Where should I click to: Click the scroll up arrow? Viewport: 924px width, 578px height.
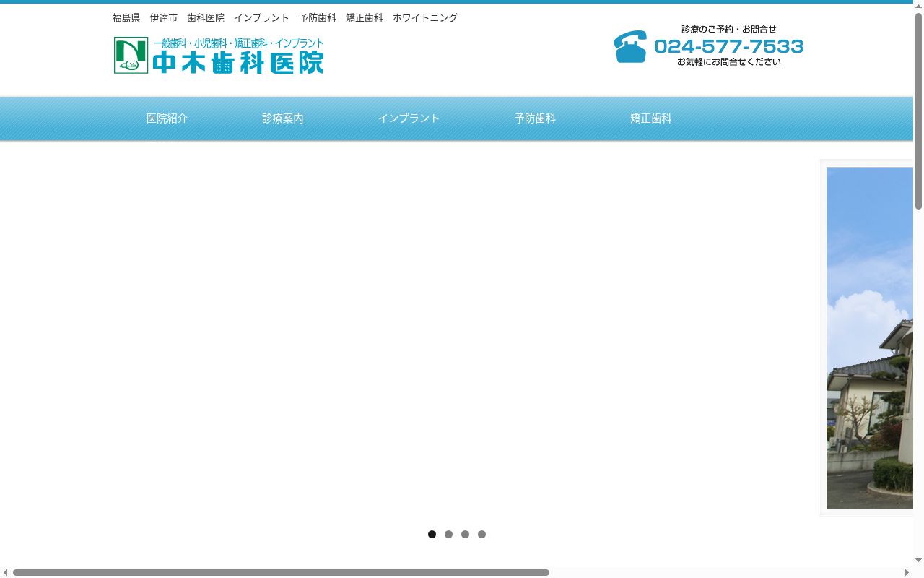(x=918, y=6)
